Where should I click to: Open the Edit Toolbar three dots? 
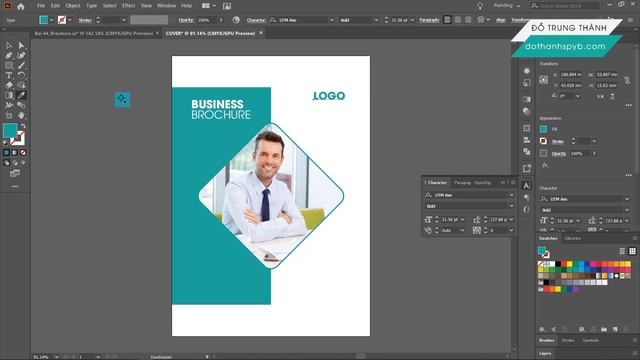click(15, 187)
